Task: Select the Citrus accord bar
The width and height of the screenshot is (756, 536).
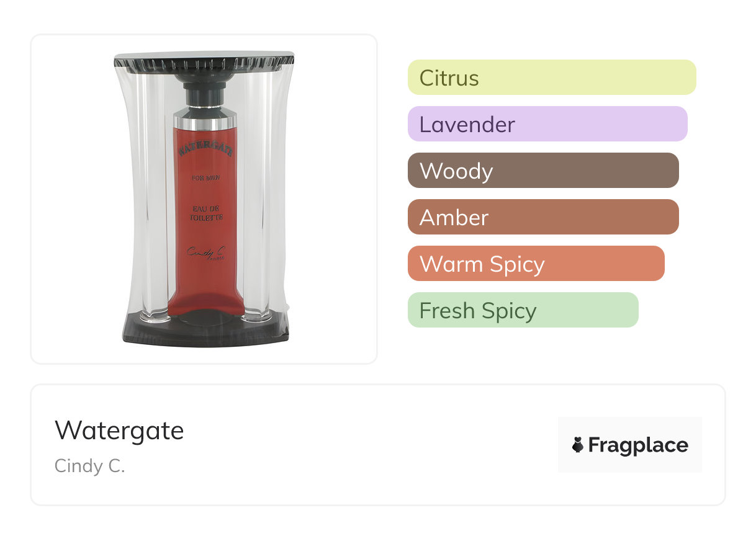Action: (551, 78)
